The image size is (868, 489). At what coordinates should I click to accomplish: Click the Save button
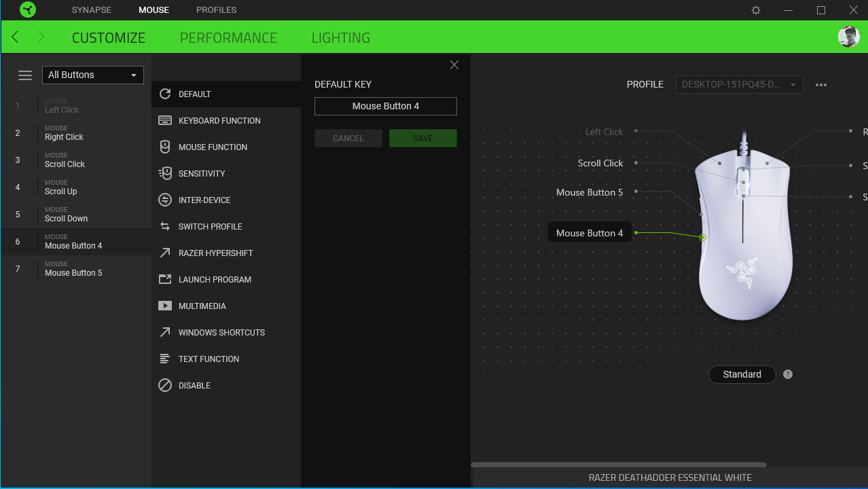[x=423, y=139]
